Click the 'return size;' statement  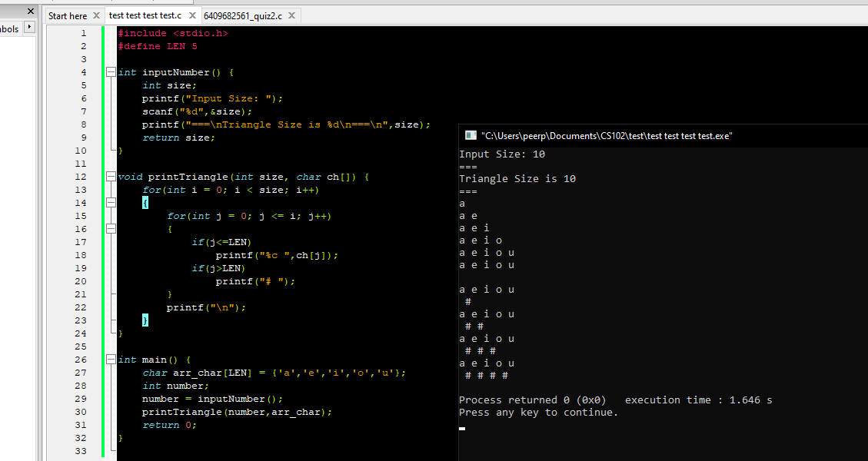coord(178,138)
